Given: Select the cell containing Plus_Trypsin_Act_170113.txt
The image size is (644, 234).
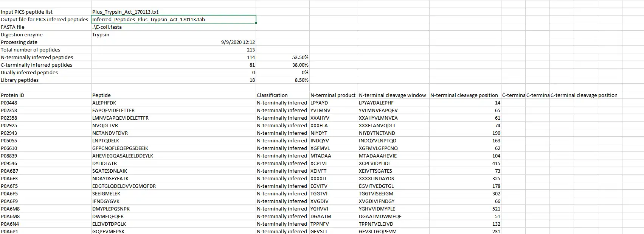Looking at the screenshot, I should point(174,12).
